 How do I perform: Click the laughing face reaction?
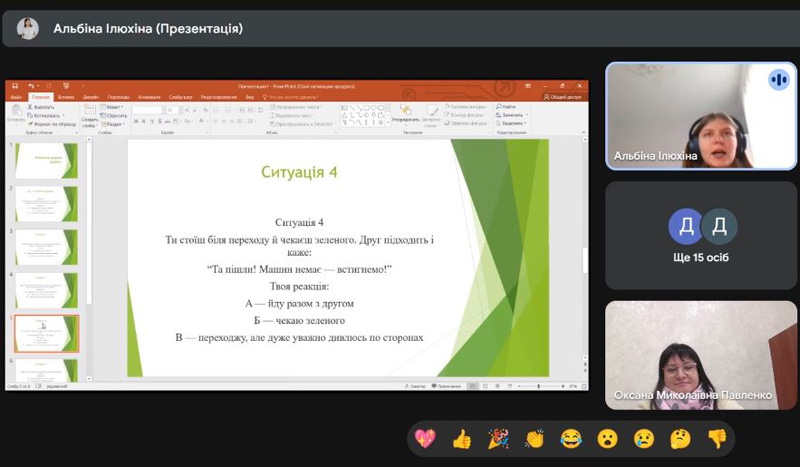pyautogui.click(x=571, y=438)
